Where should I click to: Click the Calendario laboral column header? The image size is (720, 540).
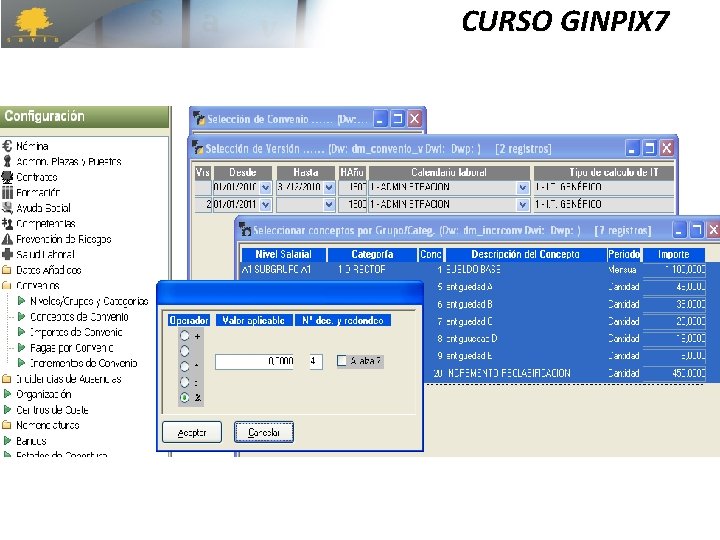click(449, 173)
